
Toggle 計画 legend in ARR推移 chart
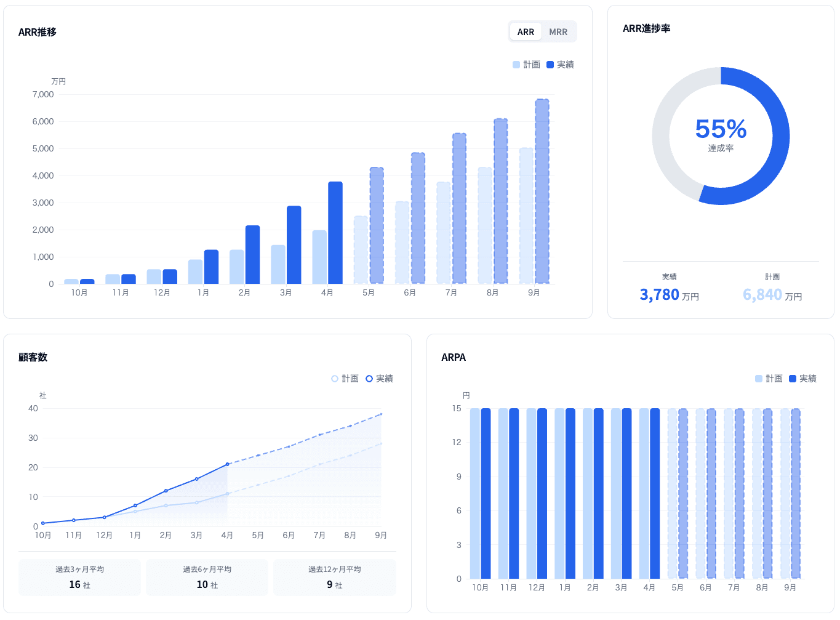[x=526, y=65]
